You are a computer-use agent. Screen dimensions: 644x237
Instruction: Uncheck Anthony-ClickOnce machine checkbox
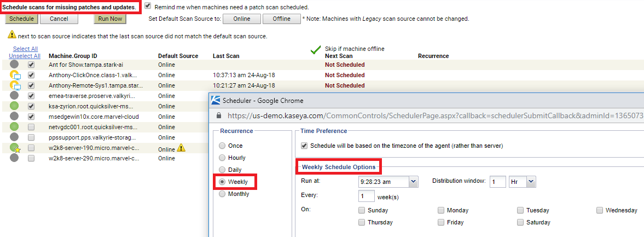pos(31,75)
